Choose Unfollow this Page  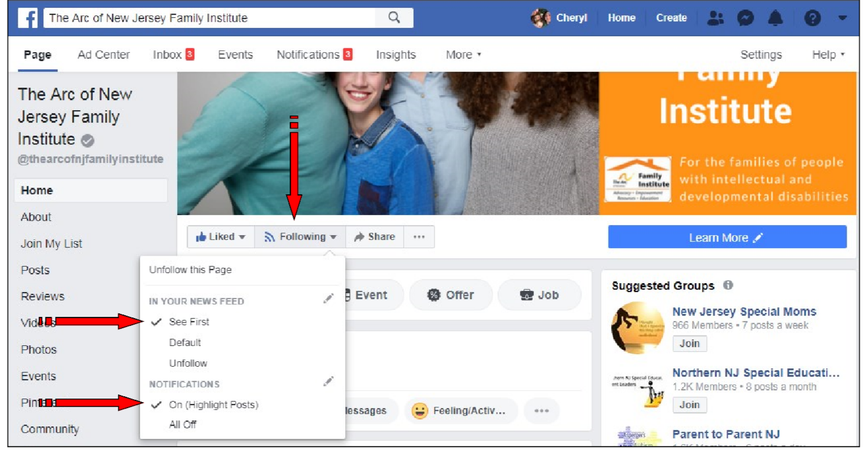click(x=191, y=270)
